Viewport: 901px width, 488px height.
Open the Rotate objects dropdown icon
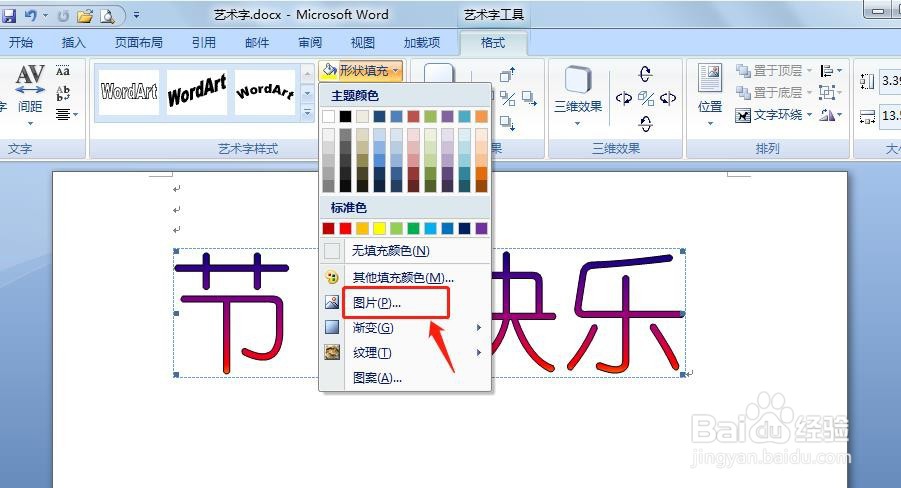[x=831, y=115]
